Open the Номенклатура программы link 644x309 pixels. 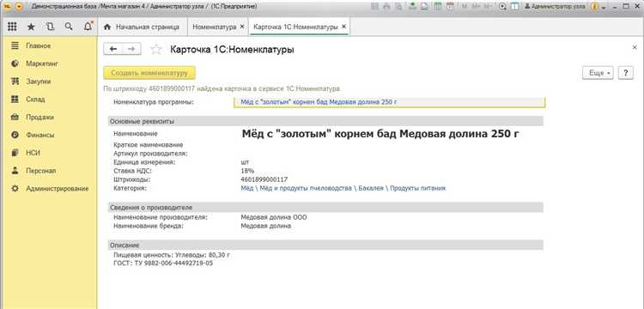tap(319, 102)
